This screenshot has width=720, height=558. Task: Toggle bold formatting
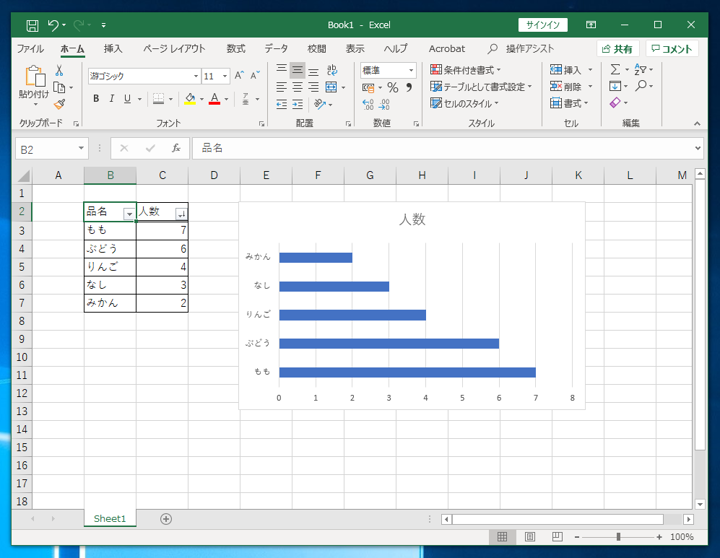coord(96,99)
